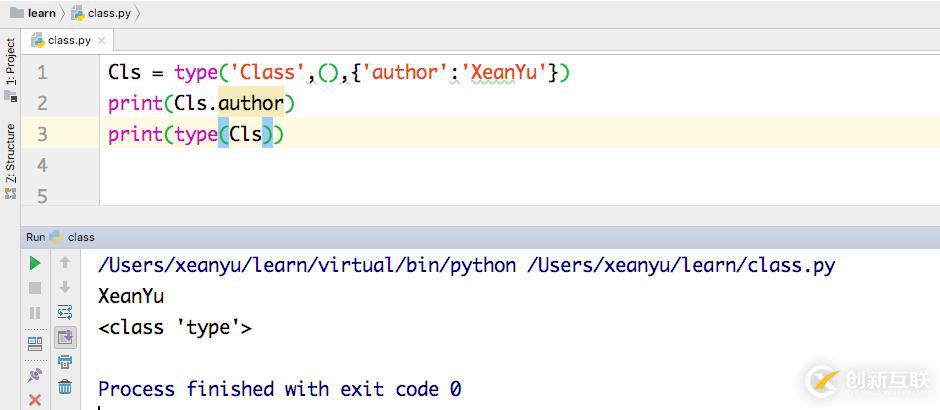Click the red Close run tab icon

(x=35, y=399)
